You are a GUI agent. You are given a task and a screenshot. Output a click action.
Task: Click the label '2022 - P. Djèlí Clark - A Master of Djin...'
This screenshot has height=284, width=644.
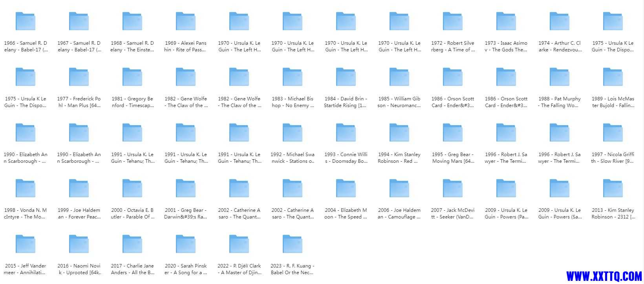[x=239, y=269]
